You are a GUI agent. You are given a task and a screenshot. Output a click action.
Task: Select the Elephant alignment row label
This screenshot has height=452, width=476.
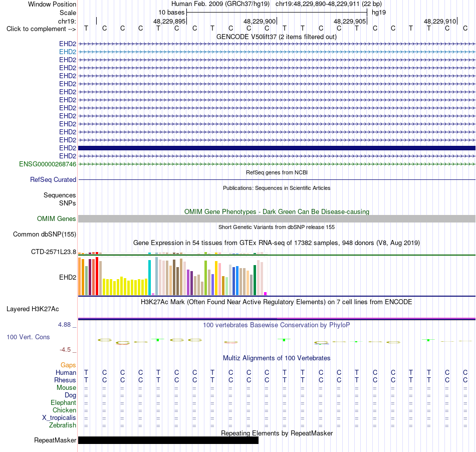63,403
